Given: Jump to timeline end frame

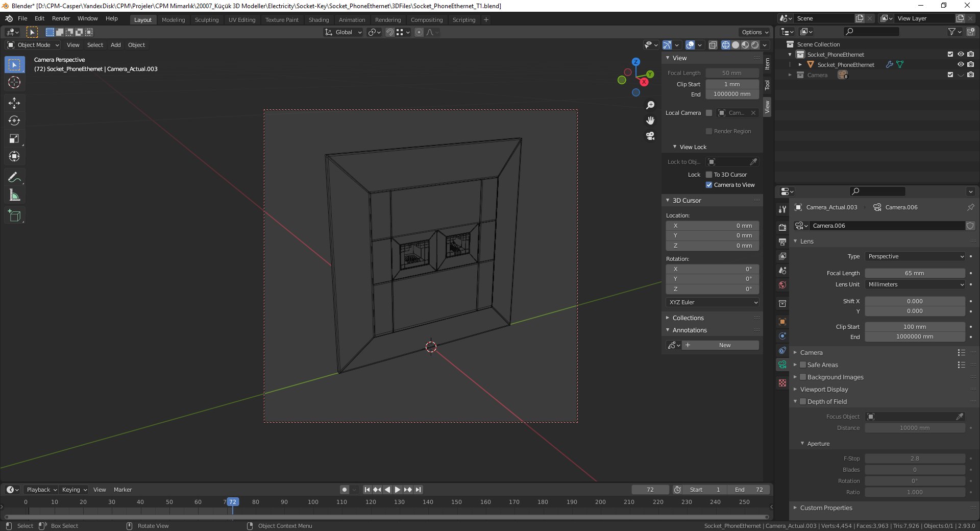Looking at the screenshot, I should (x=418, y=490).
